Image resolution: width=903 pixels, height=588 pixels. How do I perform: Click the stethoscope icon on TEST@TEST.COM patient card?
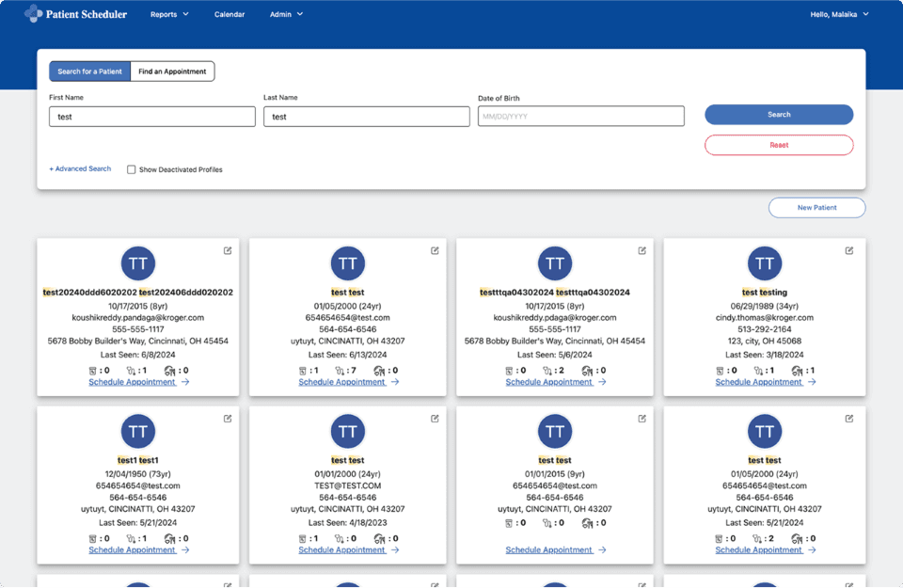pyautogui.click(x=340, y=539)
